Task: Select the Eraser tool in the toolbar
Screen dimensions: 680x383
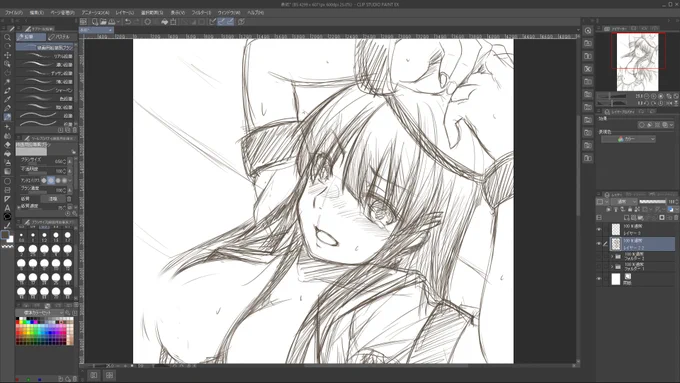Action: 7,144
